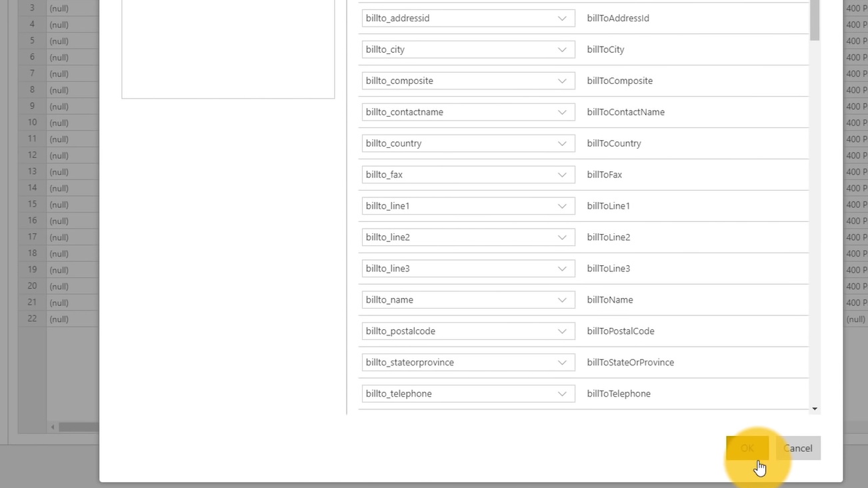Viewport: 868px width, 488px height.
Task: Click the chevron arrow for billto_line2
Action: [x=562, y=237]
